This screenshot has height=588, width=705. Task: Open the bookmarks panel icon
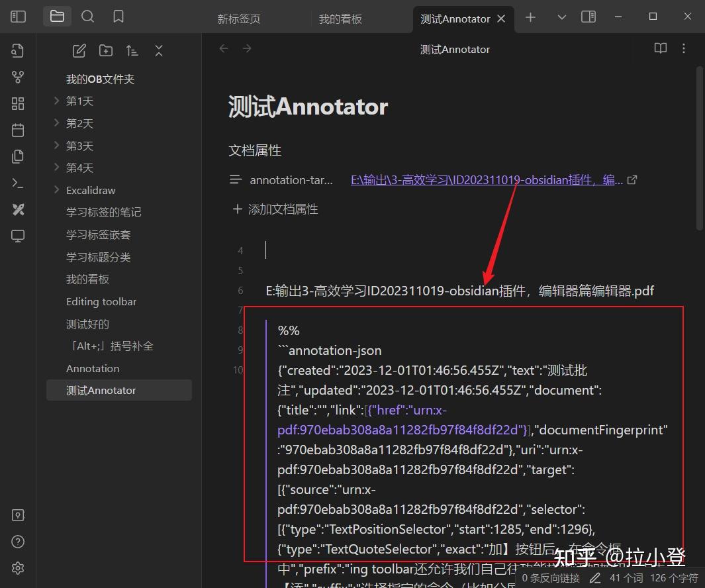(118, 17)
